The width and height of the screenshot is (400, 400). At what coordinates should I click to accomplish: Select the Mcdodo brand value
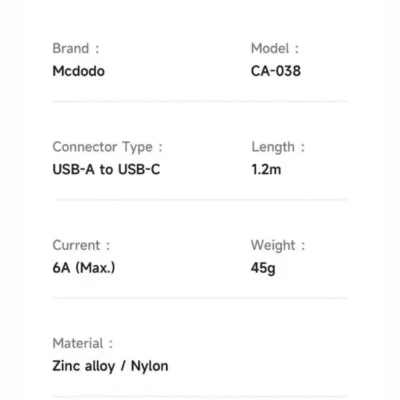click(79, 71)
